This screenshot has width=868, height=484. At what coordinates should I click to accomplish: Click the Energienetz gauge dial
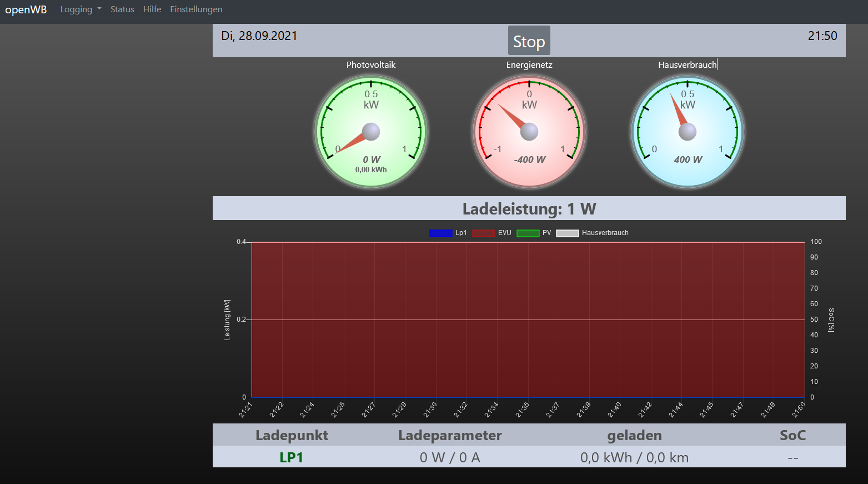pyautogui.click(x=529, y=132)
